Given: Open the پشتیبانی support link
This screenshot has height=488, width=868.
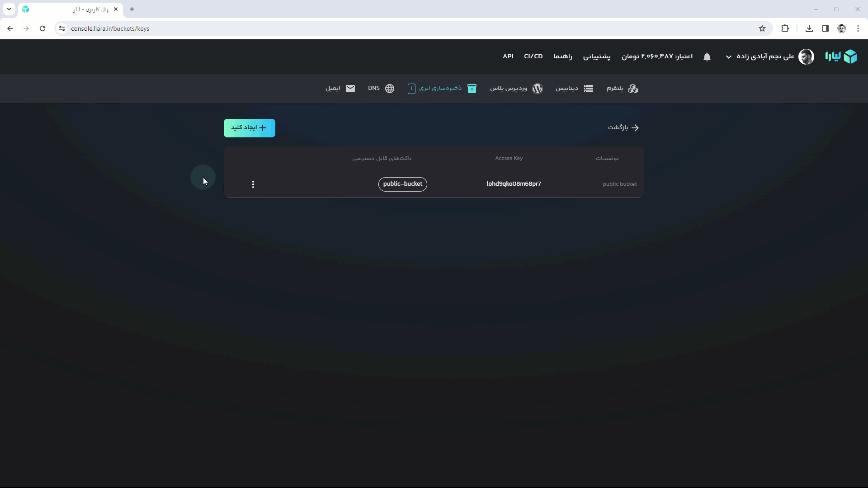Looking at the screenshot, I should [x=597, y=56].
